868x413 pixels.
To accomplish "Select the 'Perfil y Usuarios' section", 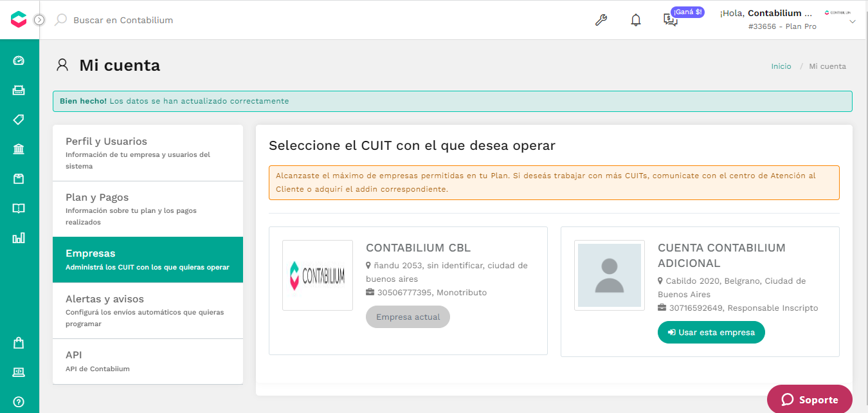I will (148, 153).
